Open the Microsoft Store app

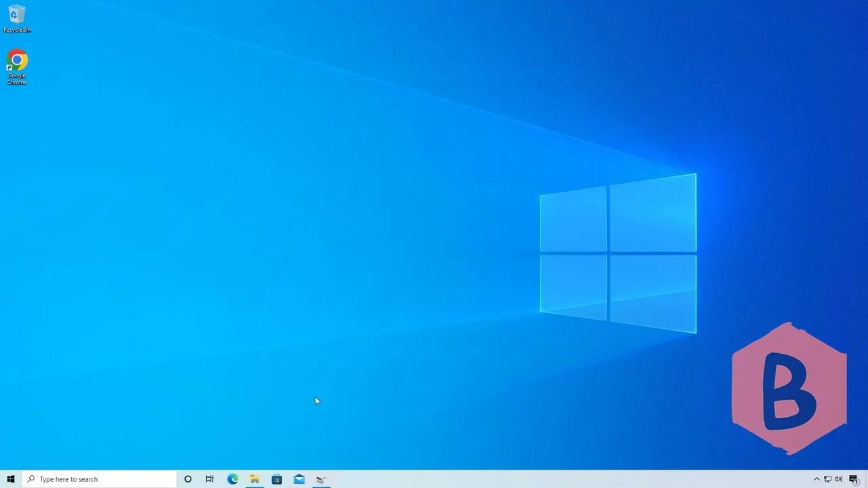[277, 479]
